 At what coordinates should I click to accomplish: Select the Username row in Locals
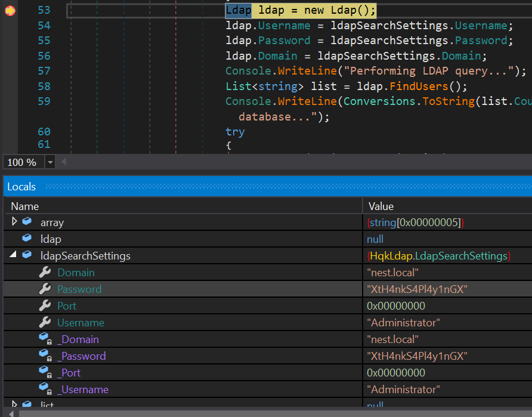pos(81,322)
